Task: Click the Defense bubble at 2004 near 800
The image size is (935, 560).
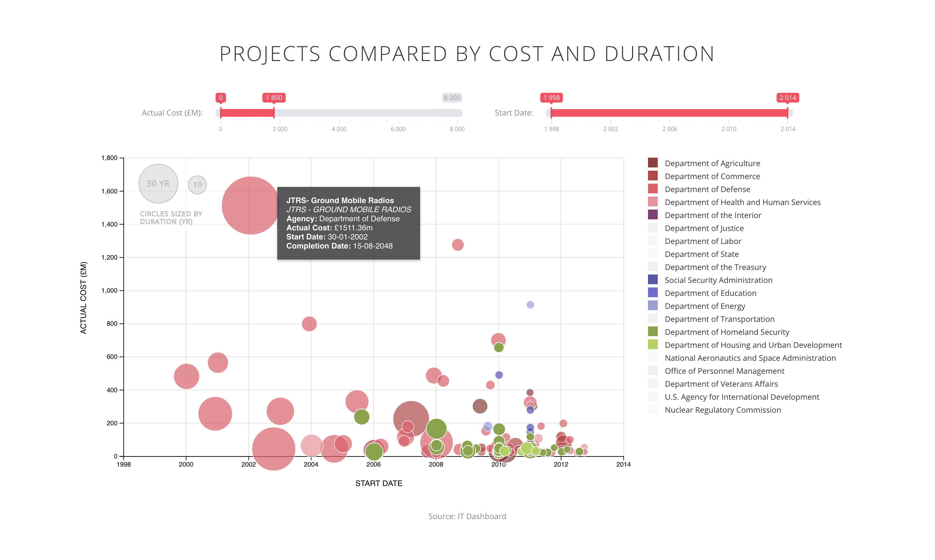Action: [309, 324]
